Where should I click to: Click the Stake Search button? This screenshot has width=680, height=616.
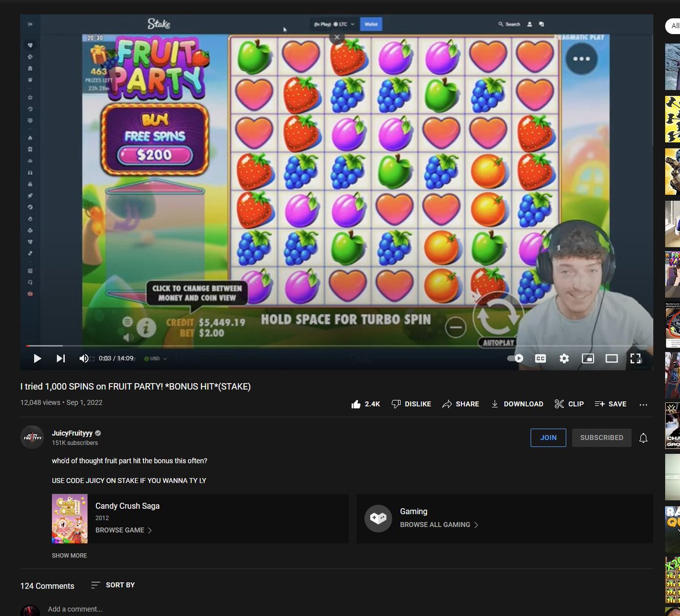[509, 24]
